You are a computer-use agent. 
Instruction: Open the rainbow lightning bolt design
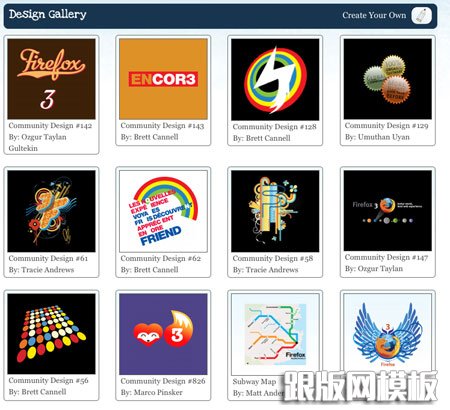coord(275,80)
